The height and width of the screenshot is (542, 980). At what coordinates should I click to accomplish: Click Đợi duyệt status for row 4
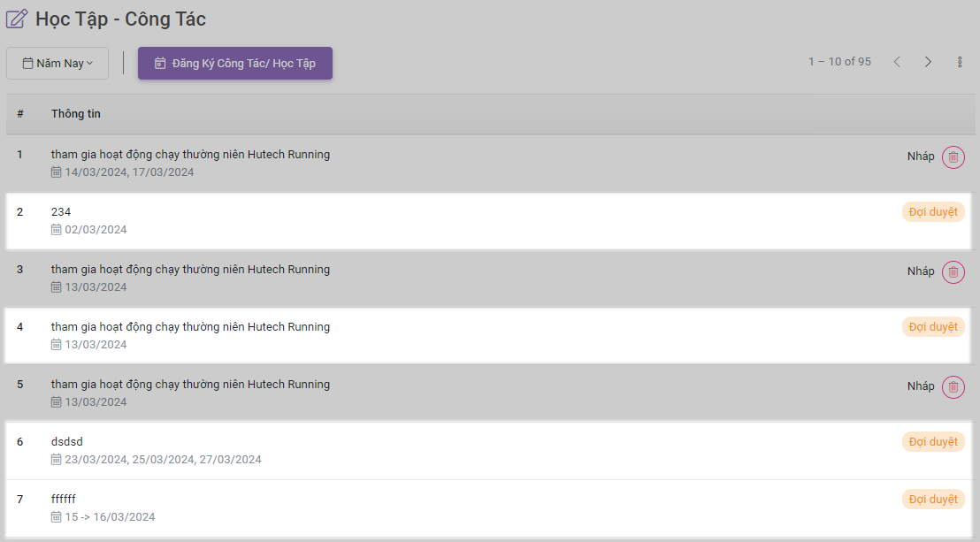933,327
